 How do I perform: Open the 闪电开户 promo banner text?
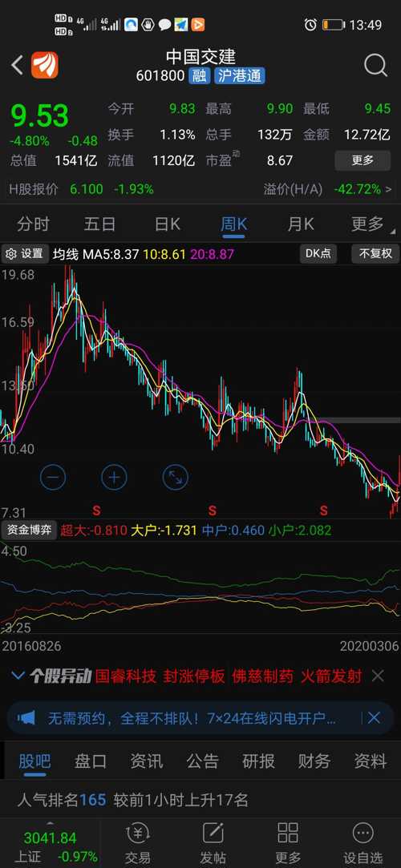[x=192, y=719]
